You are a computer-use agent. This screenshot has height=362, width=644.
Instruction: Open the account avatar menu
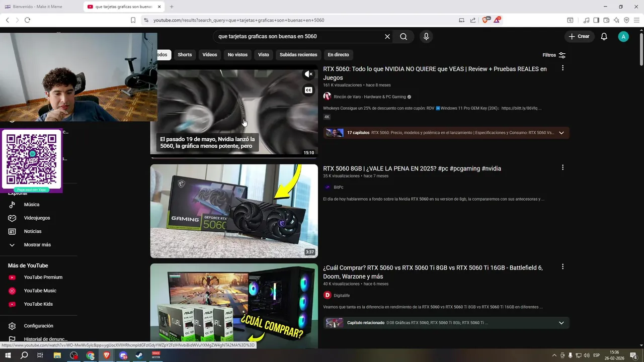(x=623, y=37)
